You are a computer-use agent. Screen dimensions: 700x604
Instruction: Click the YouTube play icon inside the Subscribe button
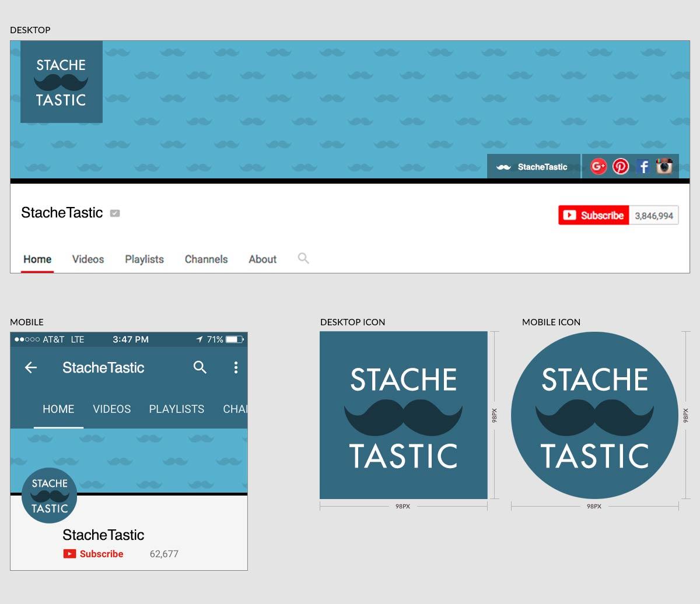click(570, 215)
